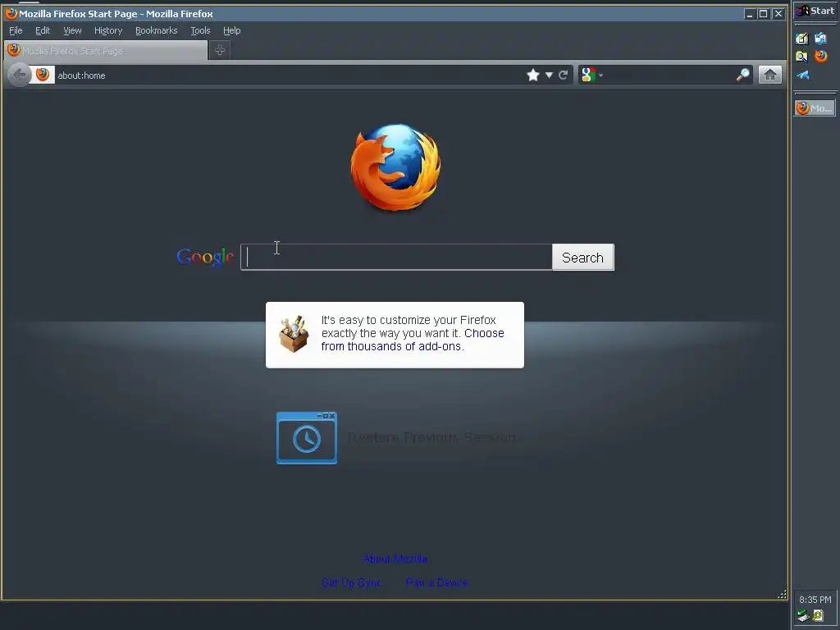The image size is (840, 630).
Task: Click the Set Up Sync link
Action: coord(351,582)
